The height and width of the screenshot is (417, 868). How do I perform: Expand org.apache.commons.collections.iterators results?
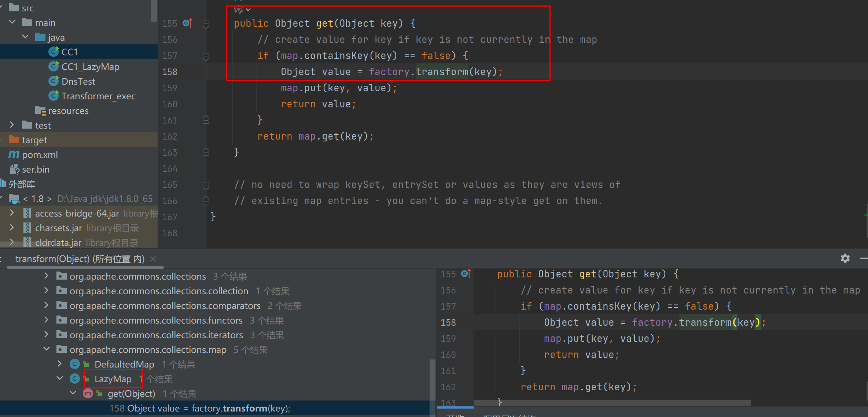tap(46, 335)
